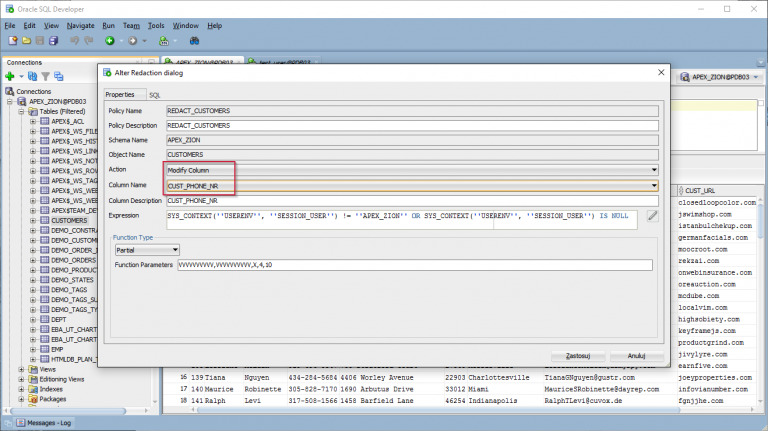Click the Open folder toolbar icon
The image size is (768, 431).
tap(25, 40)
